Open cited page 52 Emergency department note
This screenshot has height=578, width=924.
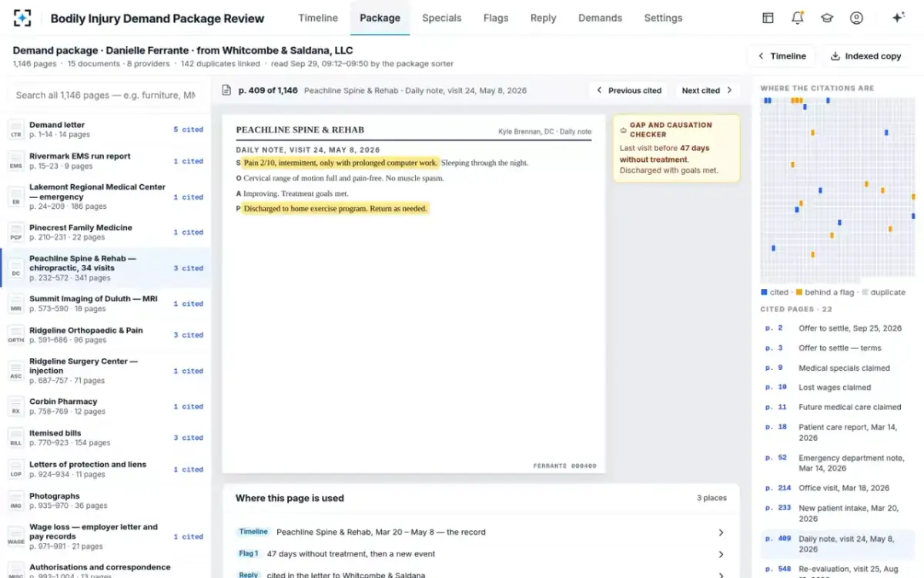point(837,463)
